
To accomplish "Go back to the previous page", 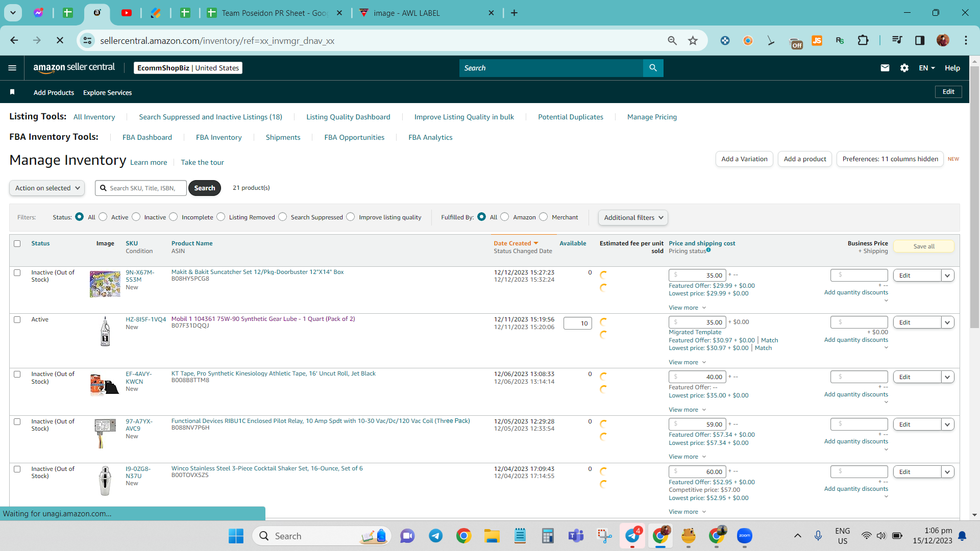I will (x=14, y=40).
